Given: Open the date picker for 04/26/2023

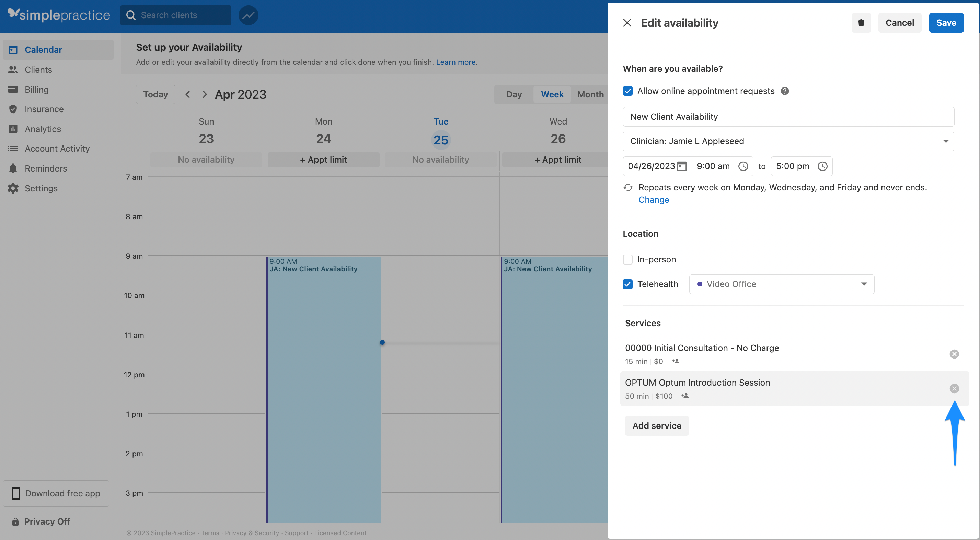Looking at the screenshot, I should 682,166.
